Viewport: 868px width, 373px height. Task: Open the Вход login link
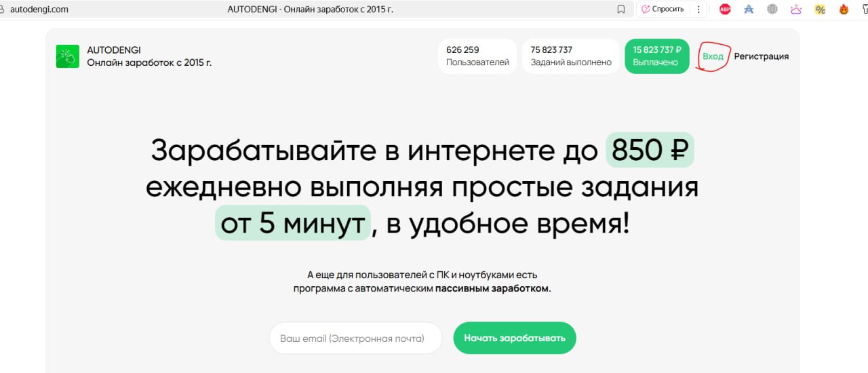(x=713, y=56)
